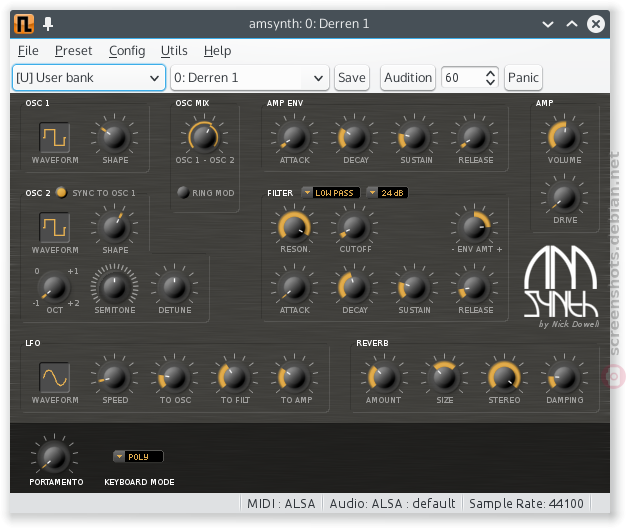Click the filter envelope Attack knob
The height and width of the screenshot is (529, 626).
pyautogui.click(x=294, y=287)
